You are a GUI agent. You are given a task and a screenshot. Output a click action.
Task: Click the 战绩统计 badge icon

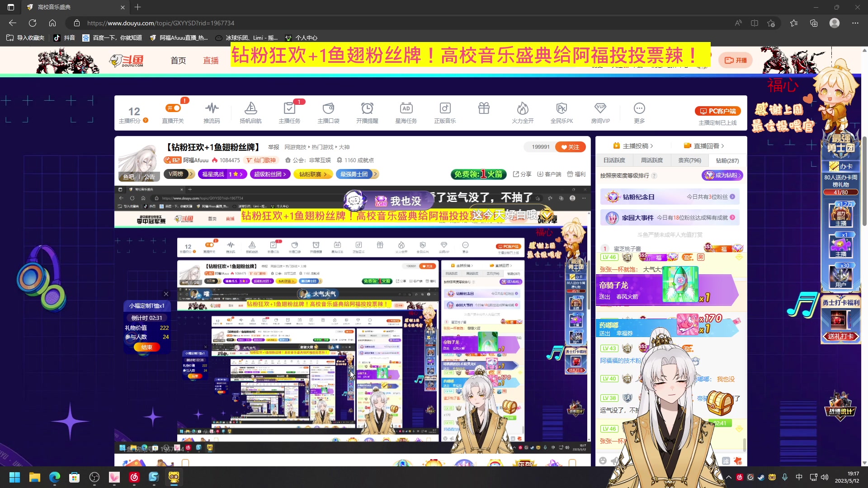pyautogui.click(x=840, y=406)
